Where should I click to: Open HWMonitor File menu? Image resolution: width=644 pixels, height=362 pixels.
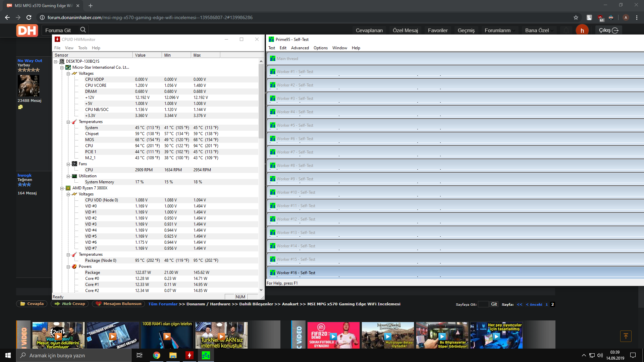coord(57,48)
